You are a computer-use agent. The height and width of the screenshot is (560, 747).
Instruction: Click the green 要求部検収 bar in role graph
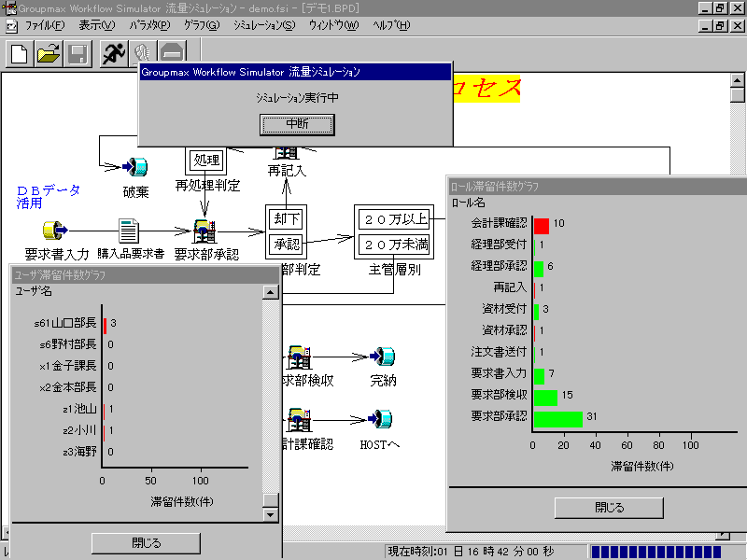click(545, 398)
